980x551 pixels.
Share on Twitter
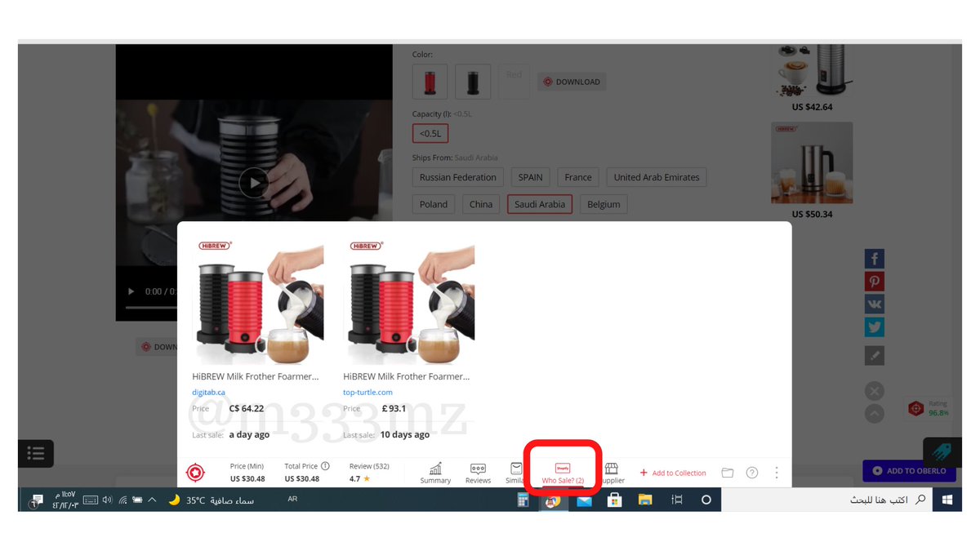click(x=875, y=327)
